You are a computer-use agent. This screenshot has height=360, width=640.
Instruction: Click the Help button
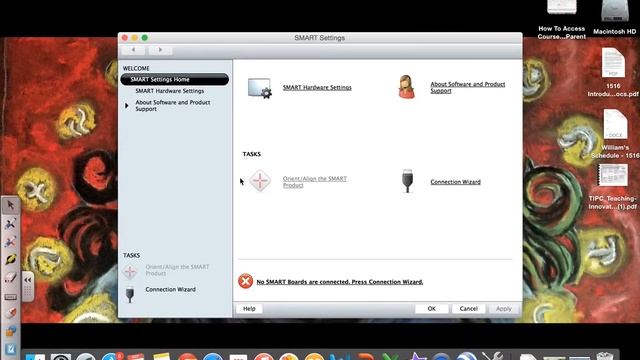click(x=249, y=309)
